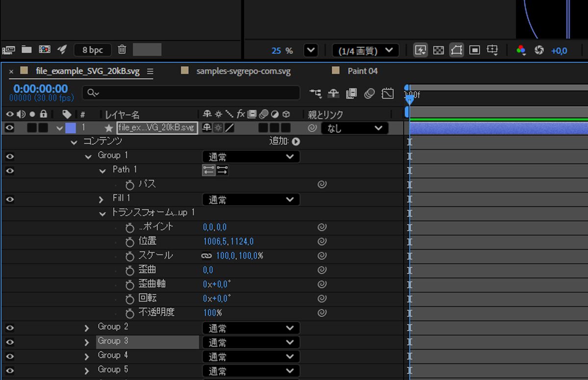Toggle mask and shape path visibility
The width and height of the screenshot is (588, 380).
tap(457, 50)
